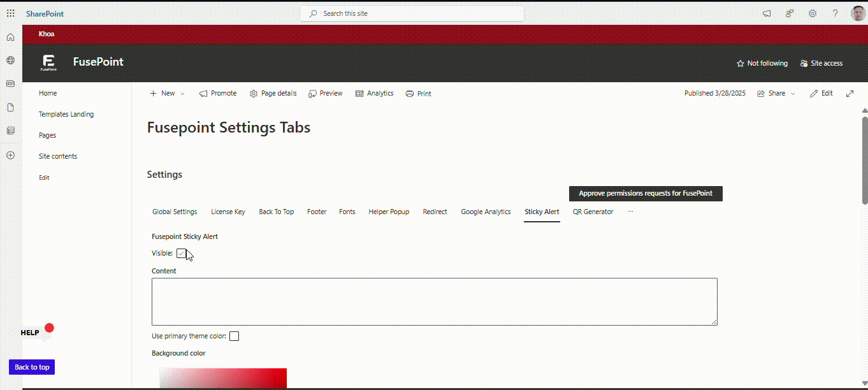Enable Use primary theme color checkbox
Image resolution: width=868 pixels, height=390 pixels.
click(x=234, y=336)
